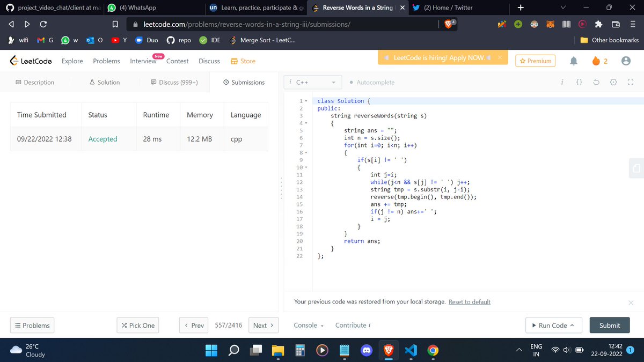
Task: Go to the Prev problem
Action: pos(194,326)
